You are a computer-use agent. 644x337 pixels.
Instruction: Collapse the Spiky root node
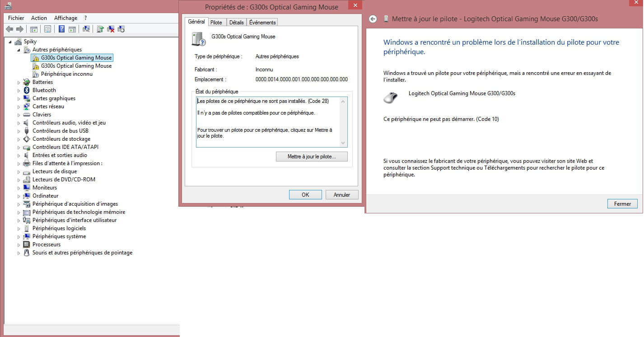[10, 42]
